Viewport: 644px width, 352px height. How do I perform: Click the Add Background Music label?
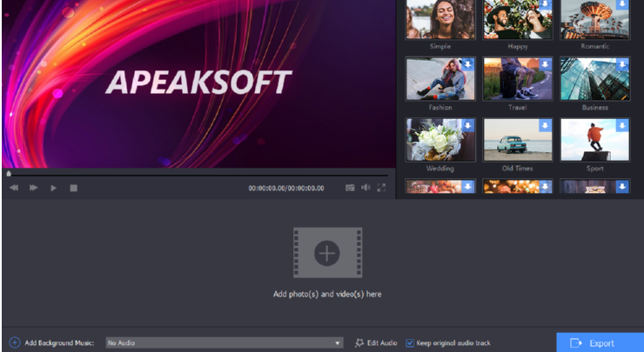click(x=59, y=342)
